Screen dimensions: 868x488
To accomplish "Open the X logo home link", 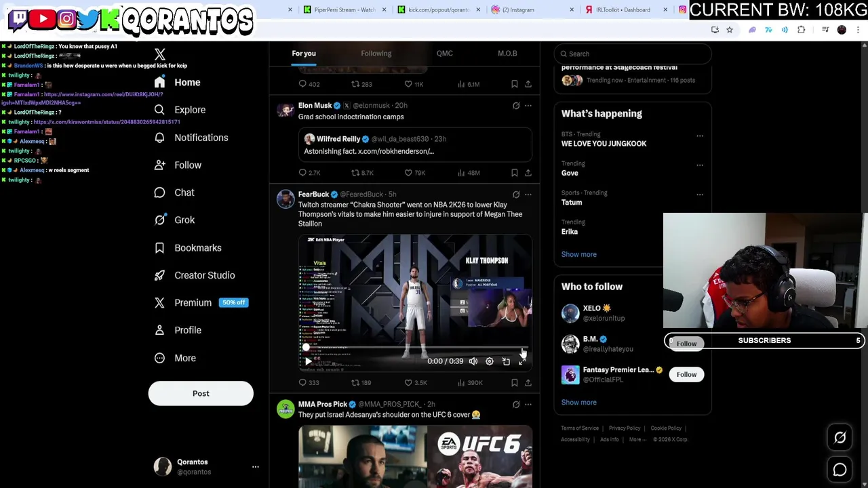I will pos(159,54).
